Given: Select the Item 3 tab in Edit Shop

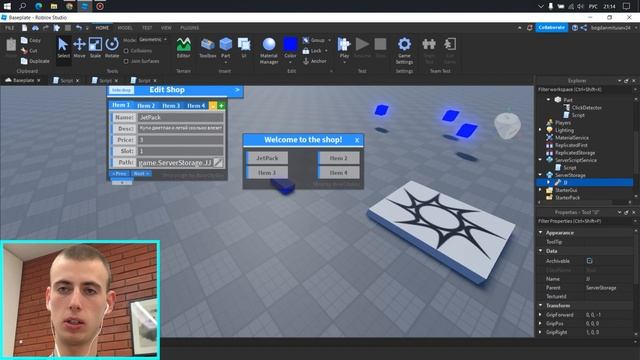Looking at the screenshot, I should coord(171,105).
